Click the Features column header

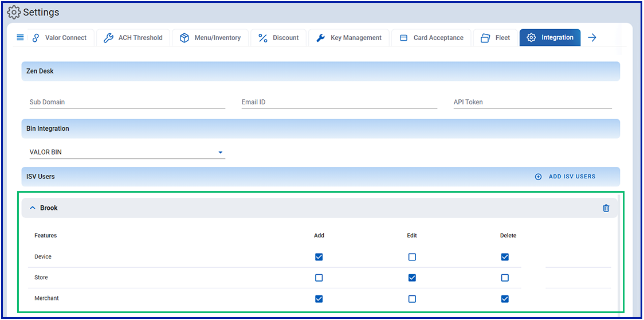tap(46, 236)
